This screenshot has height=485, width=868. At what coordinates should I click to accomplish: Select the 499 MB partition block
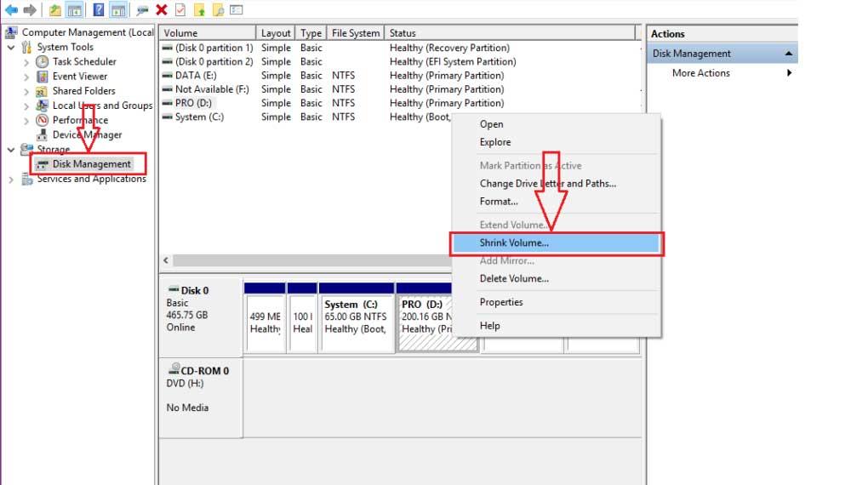(266, 317)
